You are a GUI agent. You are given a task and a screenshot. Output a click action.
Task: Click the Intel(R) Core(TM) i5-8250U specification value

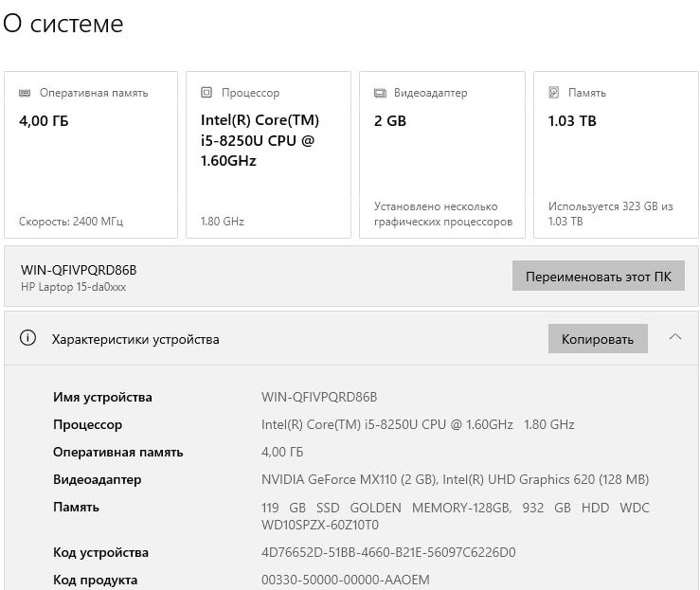click(x=418, y=424)
